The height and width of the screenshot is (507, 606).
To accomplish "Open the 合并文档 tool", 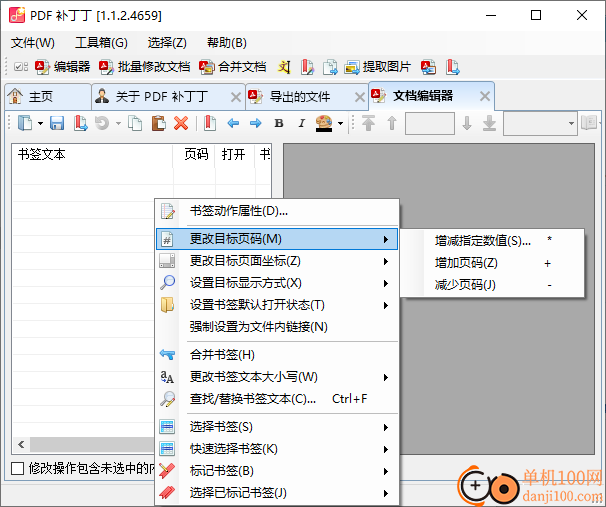I will 233,67.
